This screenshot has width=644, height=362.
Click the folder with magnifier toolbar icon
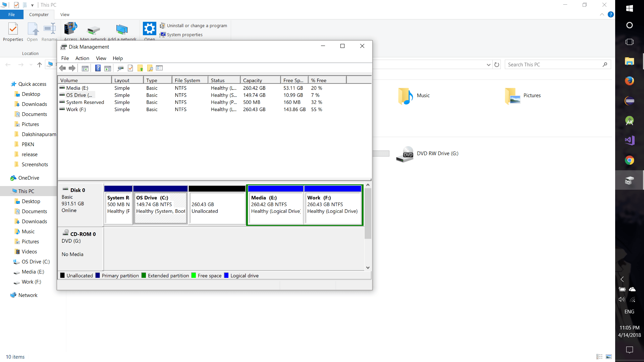pyautogui.click(x=150, y=68)
